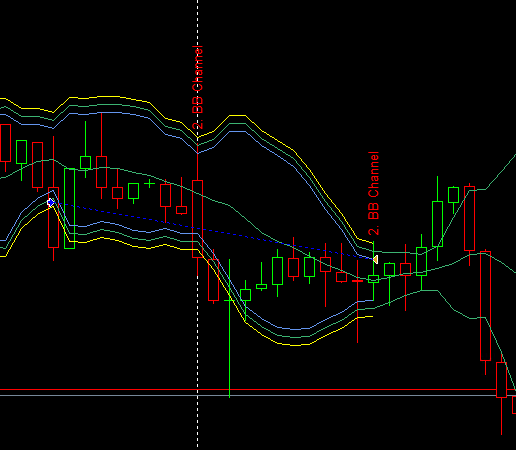Select the right "2. BB Channel" label near the orange arrow

tap(374, 193)
